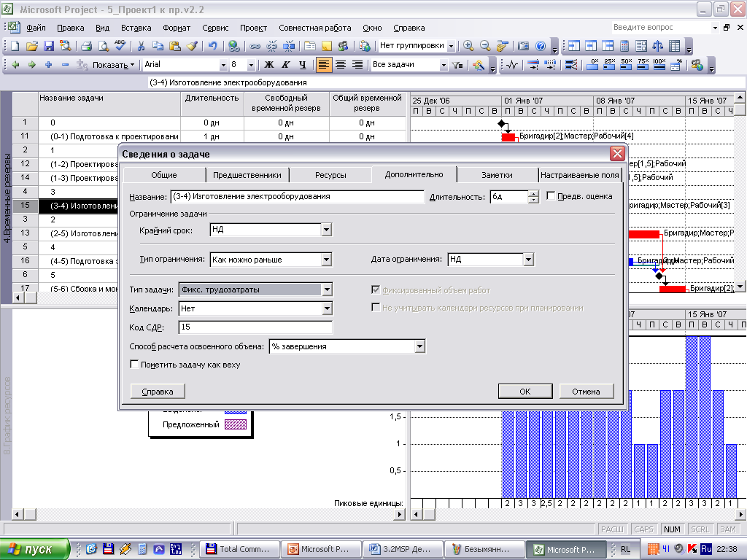747x560 pixels.
Task: Open Total Commander from the taskbar
Action: click(x=239, y=549)
